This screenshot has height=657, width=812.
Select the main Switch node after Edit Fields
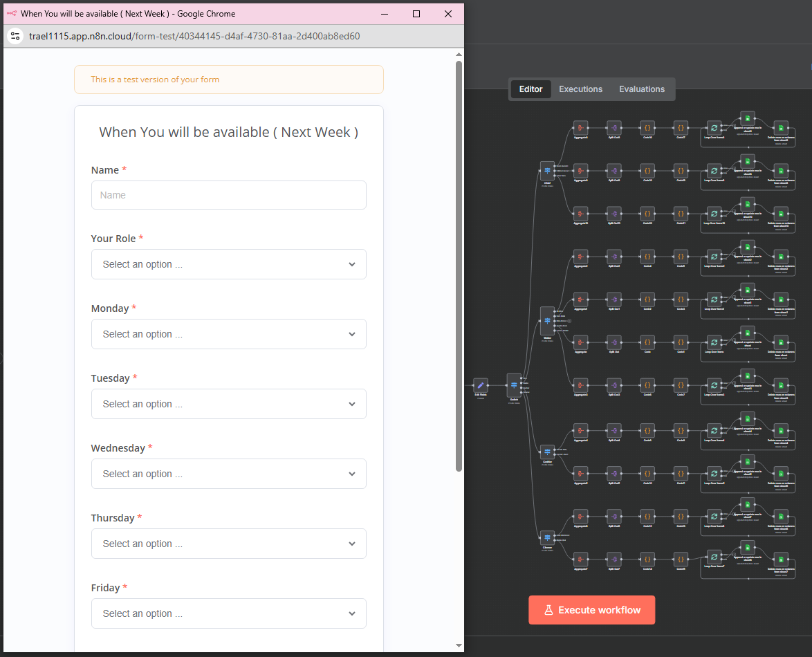pos(514,385)
